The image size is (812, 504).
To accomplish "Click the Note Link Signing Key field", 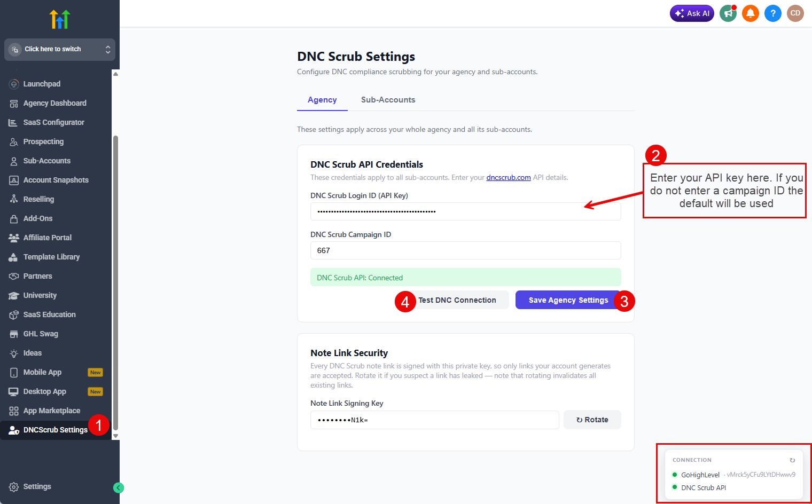I will click(x=435, y=420).
